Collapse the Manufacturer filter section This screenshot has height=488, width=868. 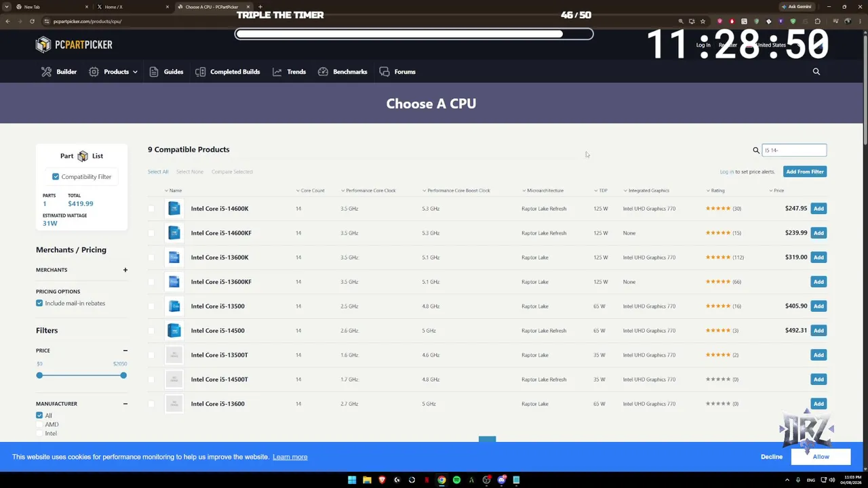(x=125, y=404)
